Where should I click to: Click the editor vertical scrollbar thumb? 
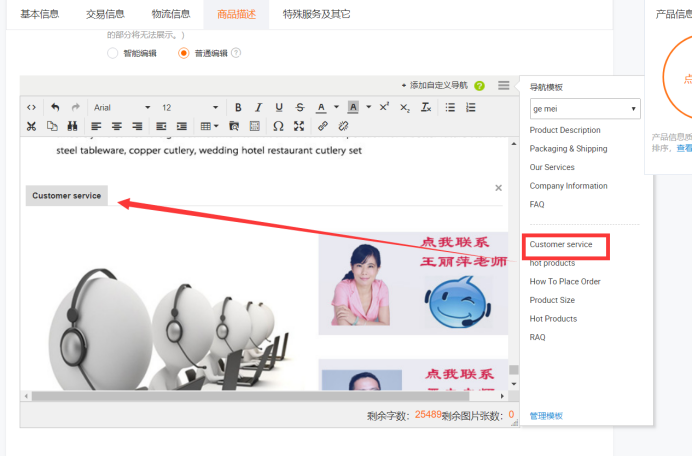513,370
